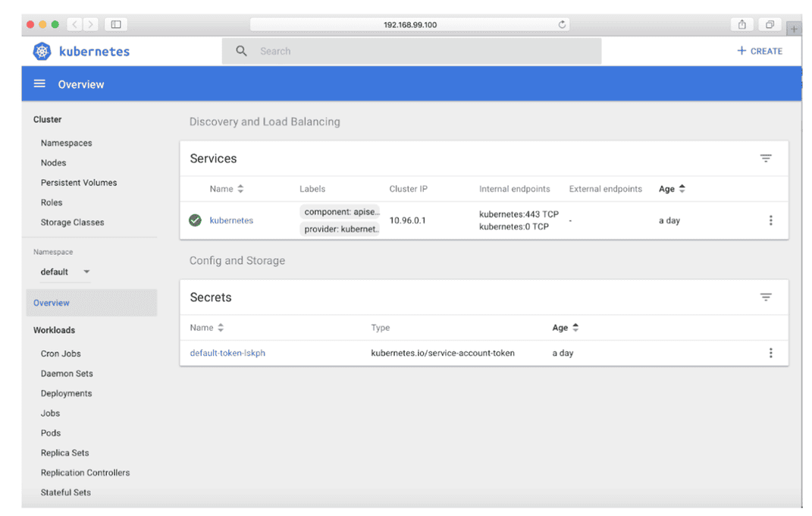This screenshot has height=516, width=812.
Task: Open the default-token-lskph secret link
Action: point(227,353)
